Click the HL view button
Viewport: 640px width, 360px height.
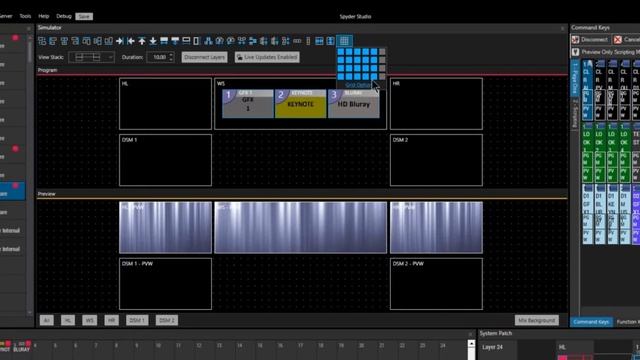[68, 320]
